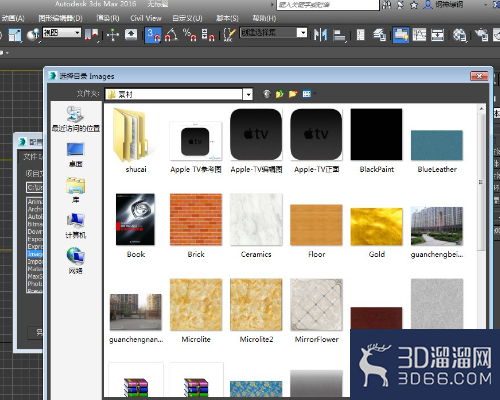This screenshot has height=400, width=500.
Task: Go back to last visited folder in dialog
Action: [x=267, y=94]
